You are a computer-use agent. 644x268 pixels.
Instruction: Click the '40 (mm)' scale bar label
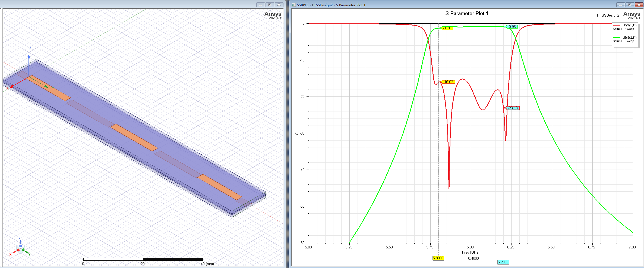[x=207, y=264]
